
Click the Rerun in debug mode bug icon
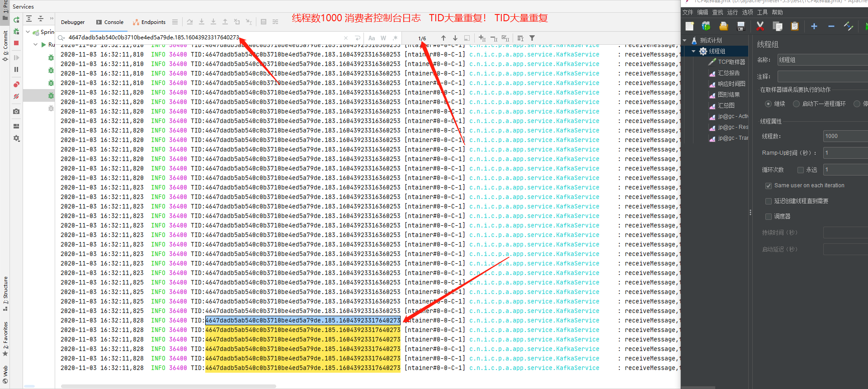(16, 31)
